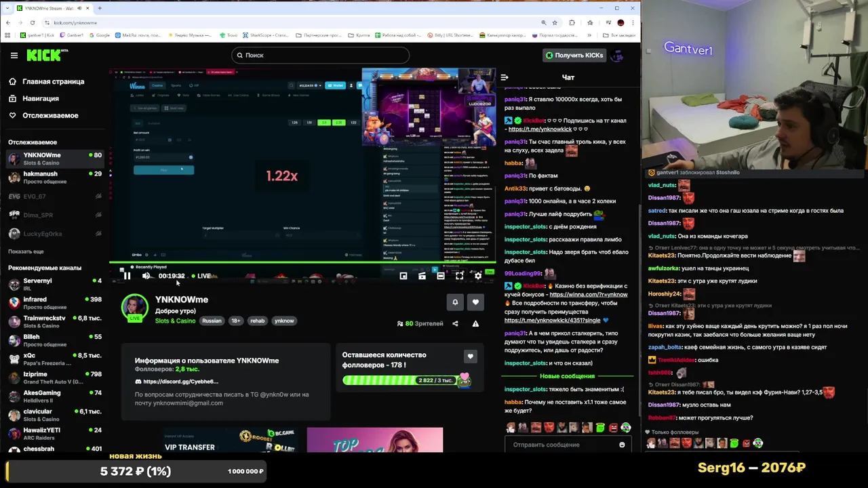Open the tab search dropdown arrow
The height and width of the screenshot is (488, 868).
[x=7, y=8]
